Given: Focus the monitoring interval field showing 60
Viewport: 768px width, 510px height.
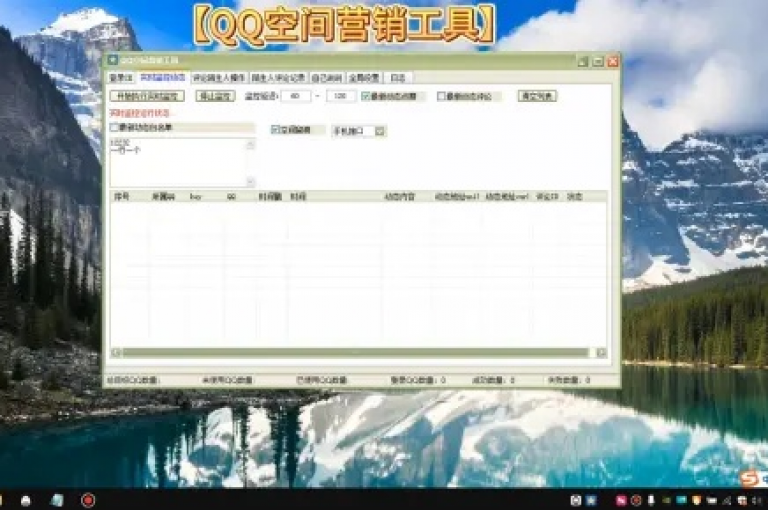Looking at the screenshot, I should [x=296, y=96].
